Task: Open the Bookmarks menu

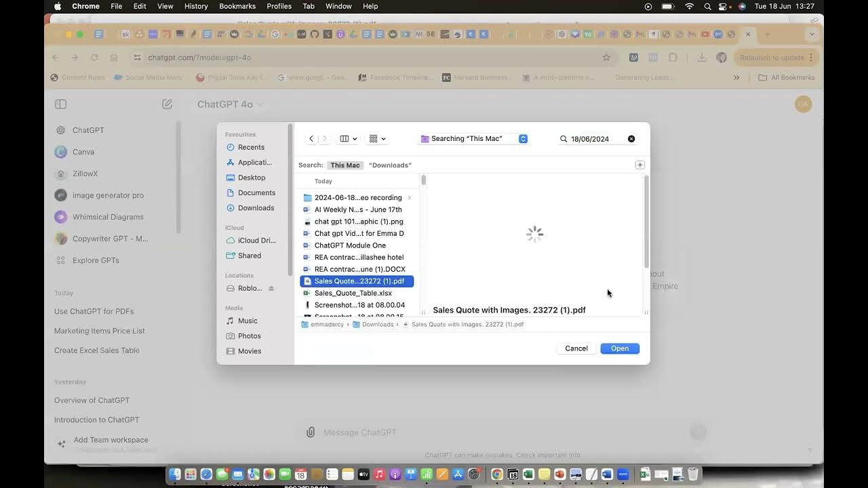Action: click(237, 6)
